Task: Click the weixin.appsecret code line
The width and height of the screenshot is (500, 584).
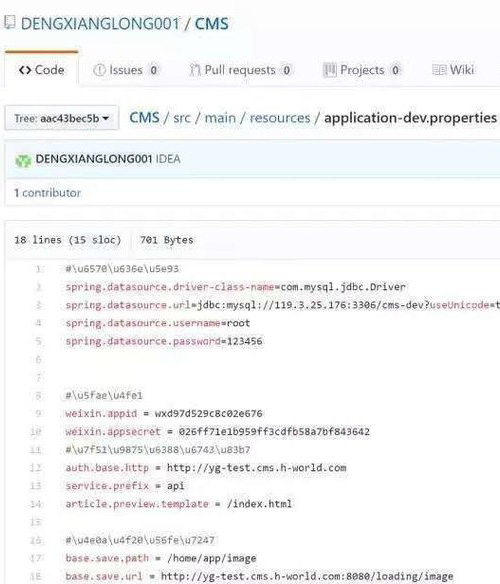Action: point(217,432)
